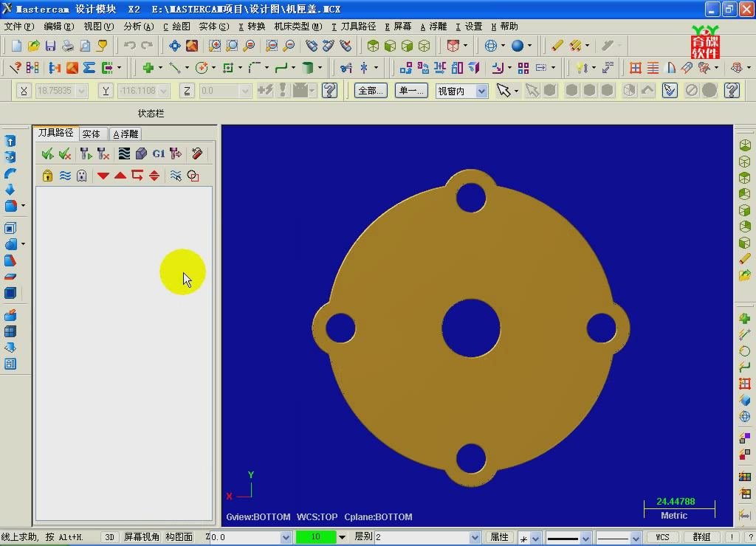Open the 文件(F) menu

pos(19,27)
